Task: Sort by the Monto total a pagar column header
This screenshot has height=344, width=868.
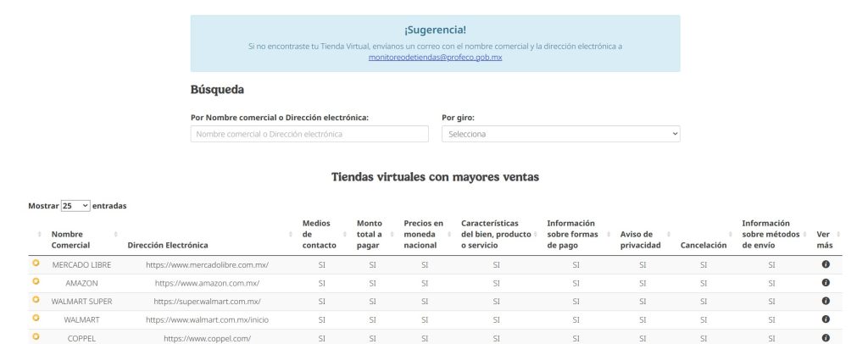Action: click(370, 234)
